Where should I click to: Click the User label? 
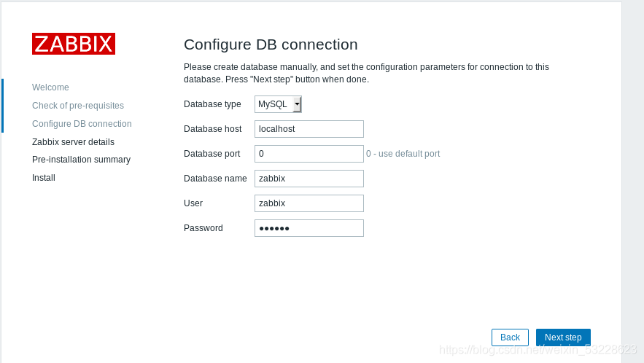pos(193,203)
